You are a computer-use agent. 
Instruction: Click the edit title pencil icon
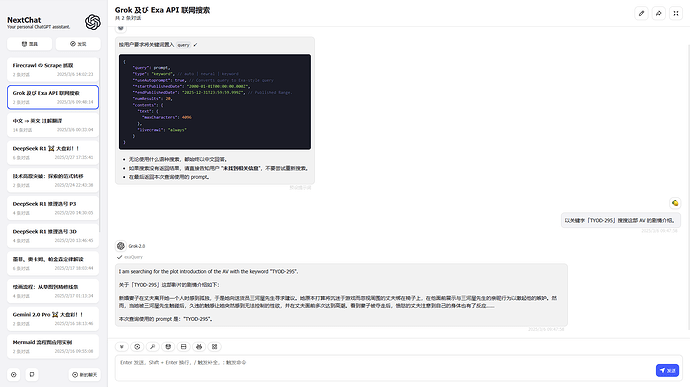(x=641, y=13)
